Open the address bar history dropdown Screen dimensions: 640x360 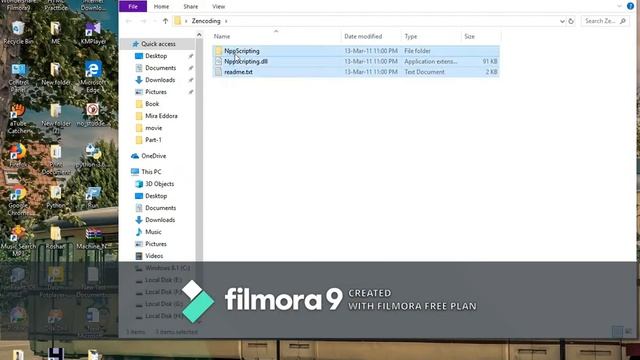pos(562,21)
